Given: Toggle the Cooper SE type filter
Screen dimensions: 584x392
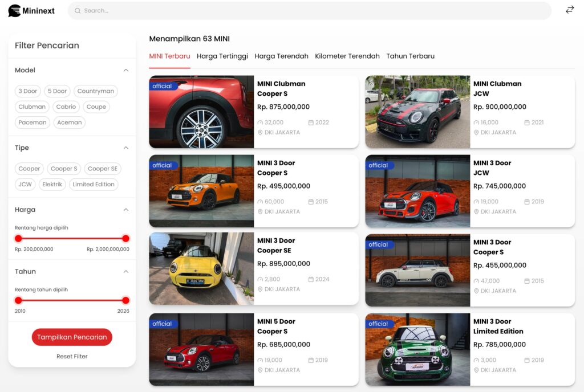Looking at the screenshot, I should tap(103, 169).
